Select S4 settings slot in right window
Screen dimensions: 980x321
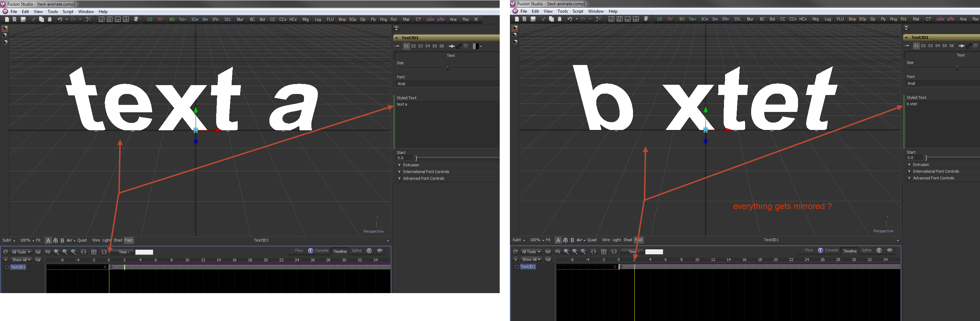937,46
